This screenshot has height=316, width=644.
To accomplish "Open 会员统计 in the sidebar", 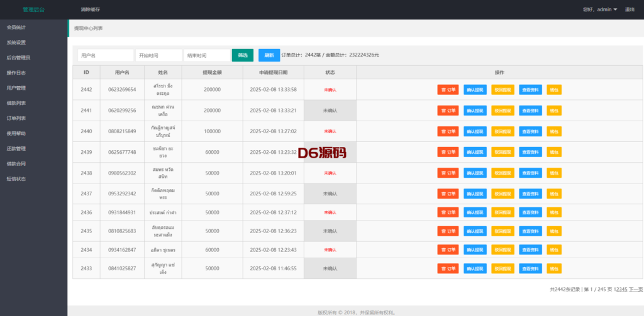I will tap(16, 28).
